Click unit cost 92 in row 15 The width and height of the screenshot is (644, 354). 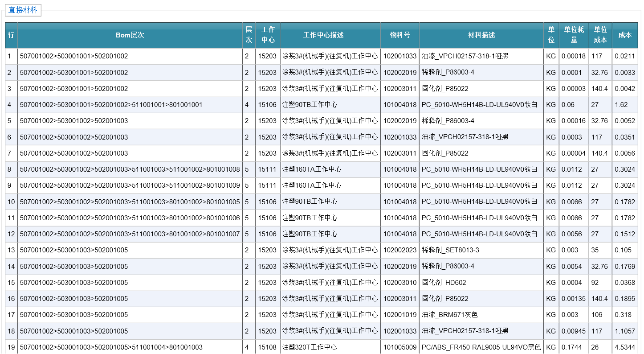[595, 283]
